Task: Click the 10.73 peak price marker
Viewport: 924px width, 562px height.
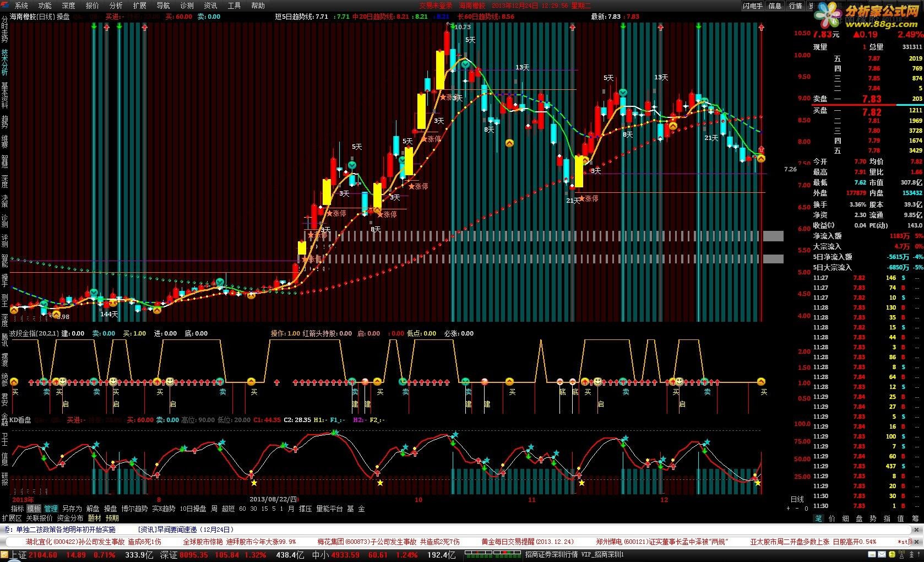Action: pos(462,26)
